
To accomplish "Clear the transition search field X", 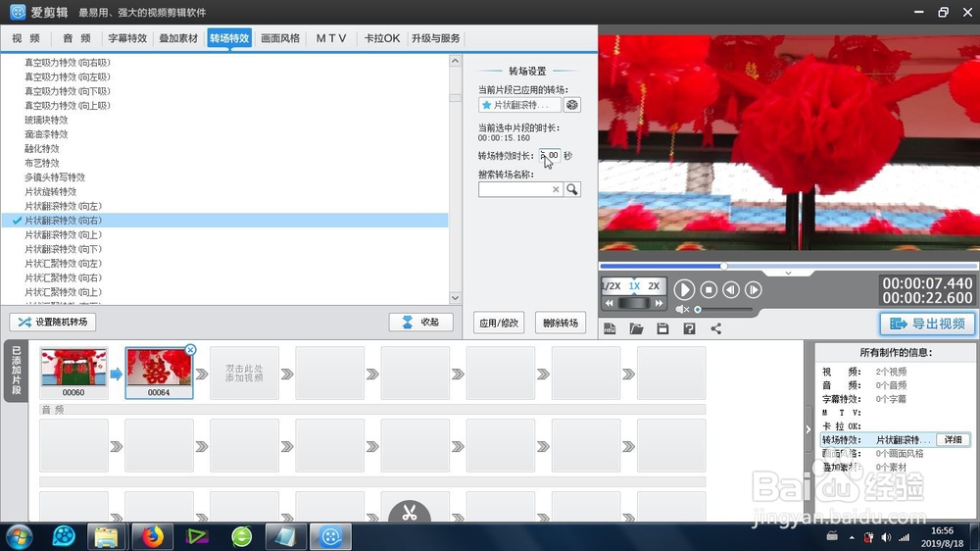I will coord(556,189).
